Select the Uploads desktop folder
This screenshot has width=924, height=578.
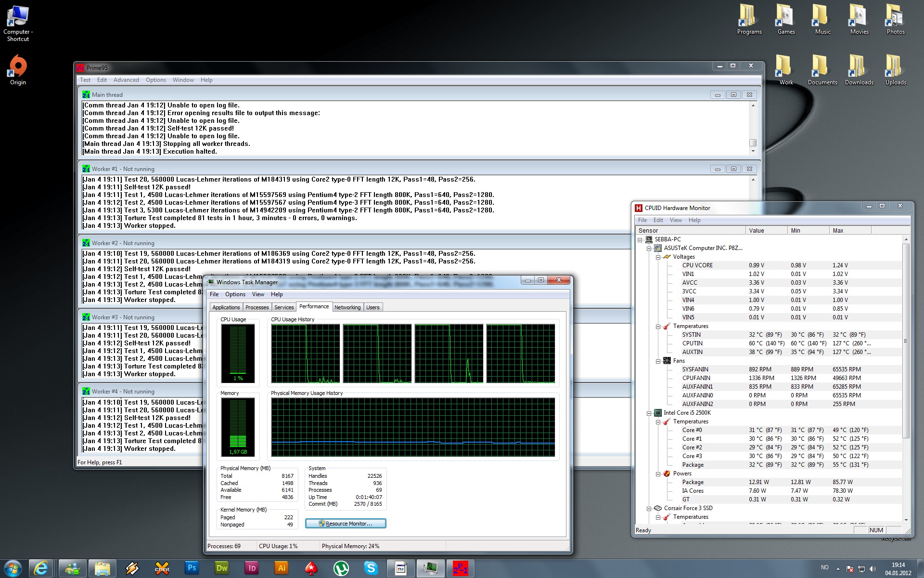896,70
